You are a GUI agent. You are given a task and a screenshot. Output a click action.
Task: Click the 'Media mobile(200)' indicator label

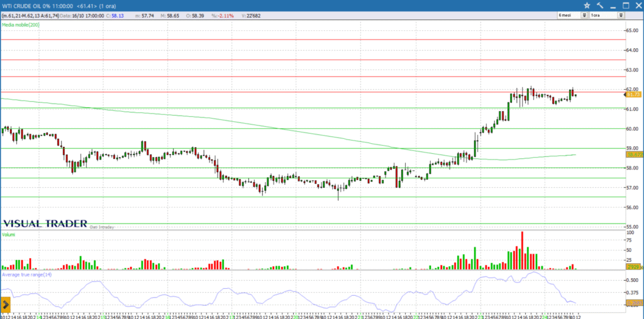(21, 24)
